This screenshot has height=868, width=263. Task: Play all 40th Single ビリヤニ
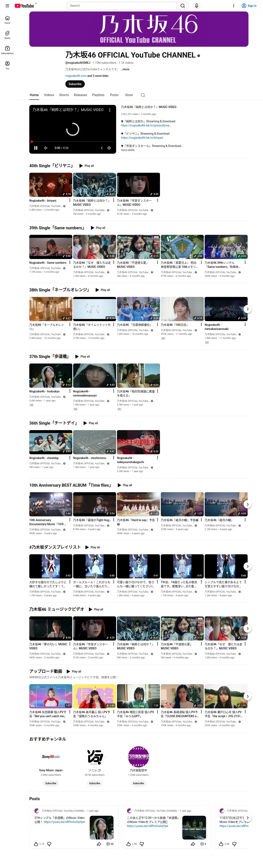click(87, 166)
